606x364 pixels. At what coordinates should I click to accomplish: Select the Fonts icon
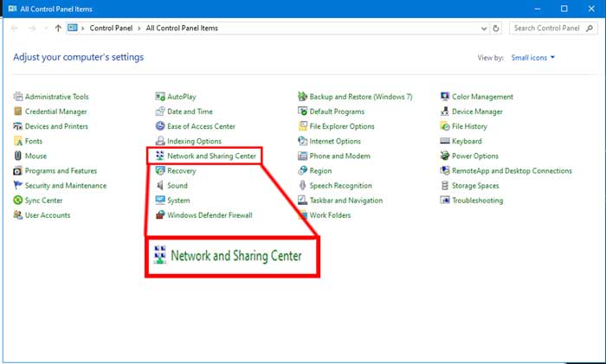[x=18, y=141]
